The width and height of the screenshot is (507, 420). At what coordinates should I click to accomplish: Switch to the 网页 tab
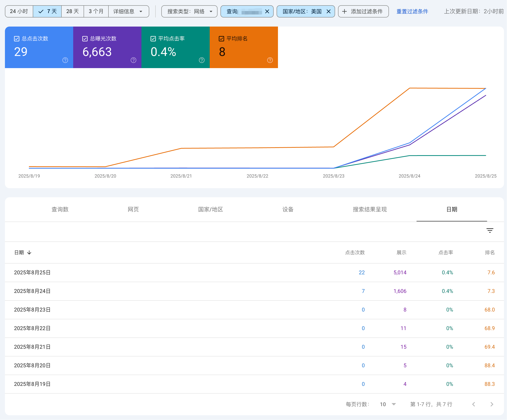tap(133, 209)
